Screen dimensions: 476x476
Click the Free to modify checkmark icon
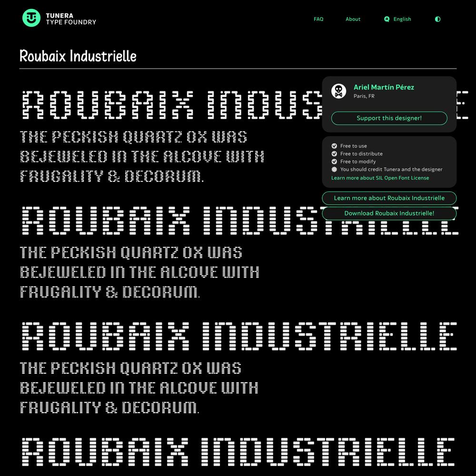click(x=334, y=162)
